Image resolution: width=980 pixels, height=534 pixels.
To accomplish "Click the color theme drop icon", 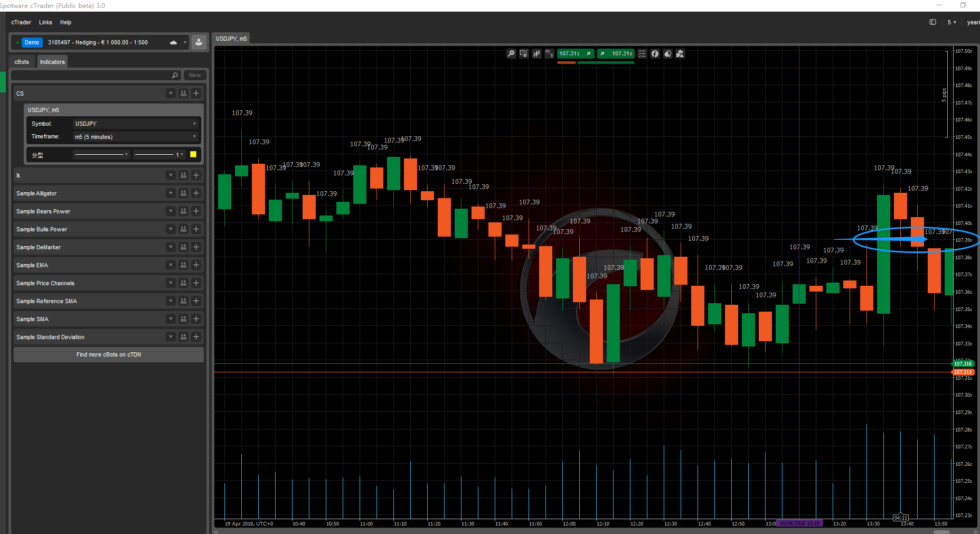I will tap(667, 53).
